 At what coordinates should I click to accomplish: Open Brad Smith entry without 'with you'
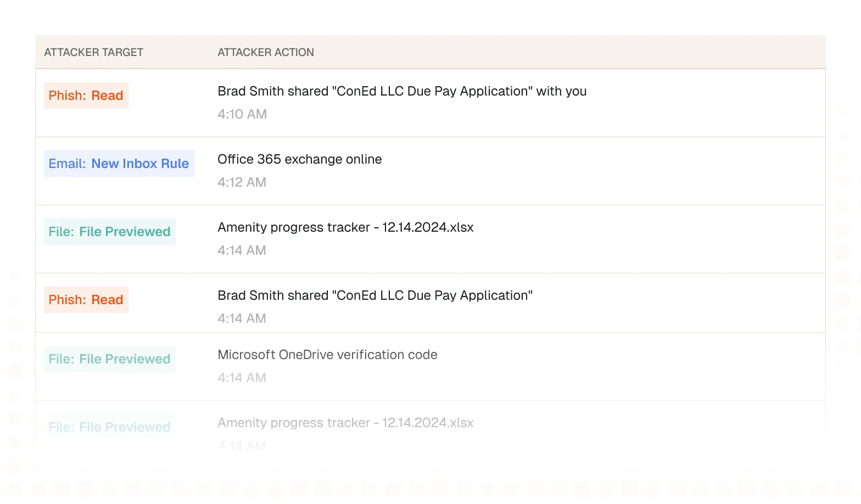coord(375,295)
